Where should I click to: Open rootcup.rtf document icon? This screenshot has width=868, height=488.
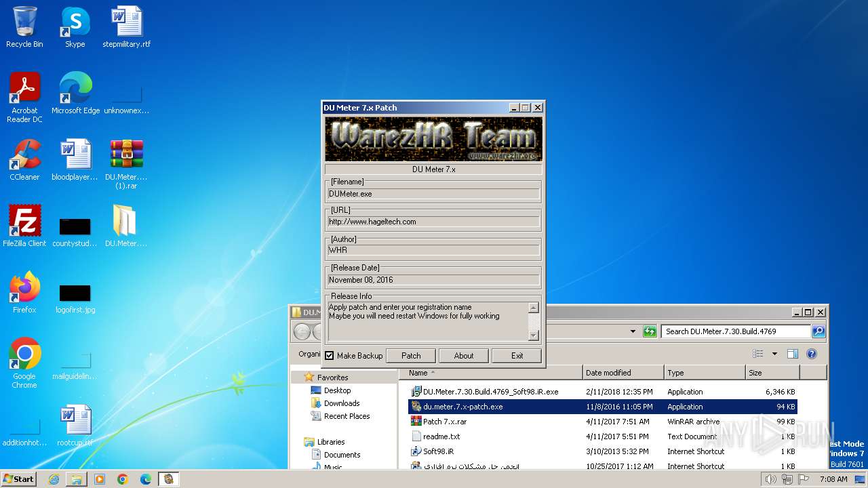click(x=75, y=425)
